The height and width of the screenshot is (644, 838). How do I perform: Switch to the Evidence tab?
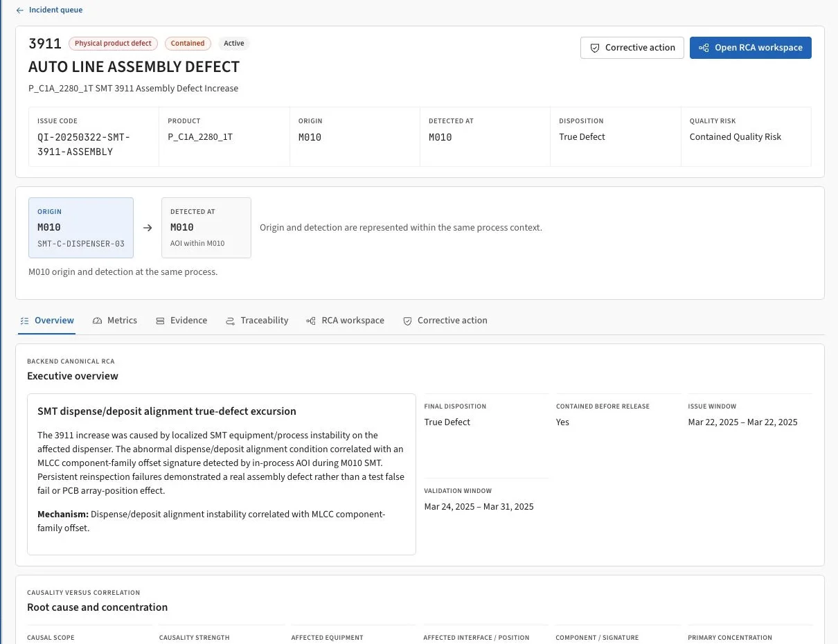click(188, 321)
